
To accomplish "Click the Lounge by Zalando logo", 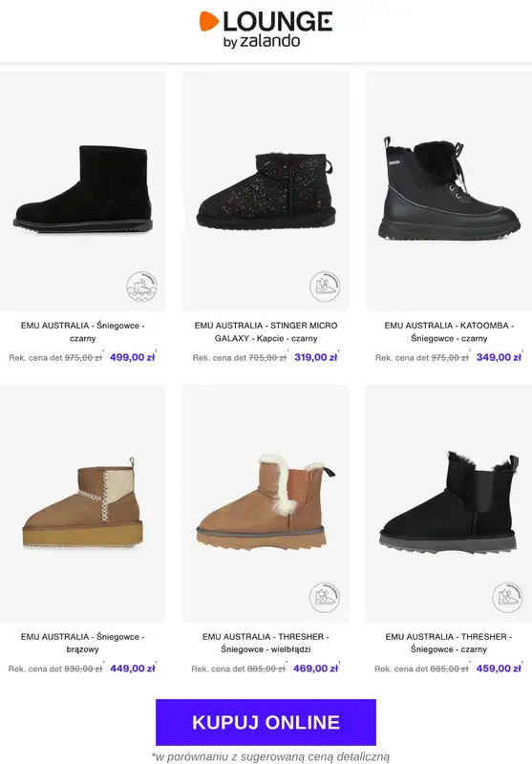I will (266, 29).
